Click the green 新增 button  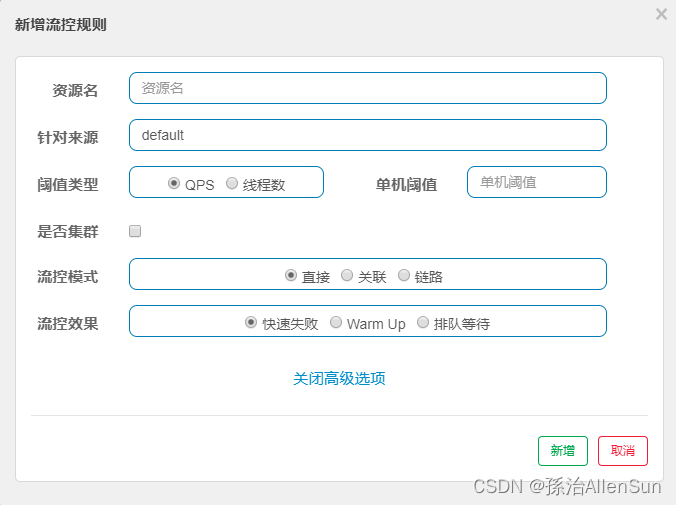point(563,451)
